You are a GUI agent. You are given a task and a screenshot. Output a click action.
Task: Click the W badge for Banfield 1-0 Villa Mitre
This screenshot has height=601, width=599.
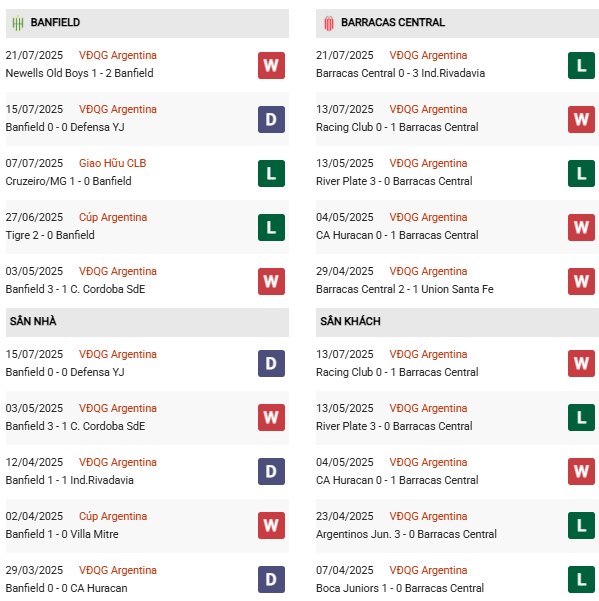tap(271, 525)
